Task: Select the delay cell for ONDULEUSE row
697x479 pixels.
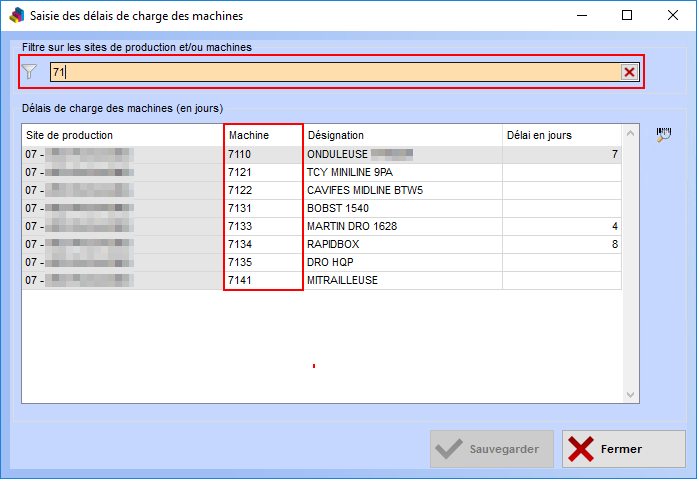Action: [561, 154]
